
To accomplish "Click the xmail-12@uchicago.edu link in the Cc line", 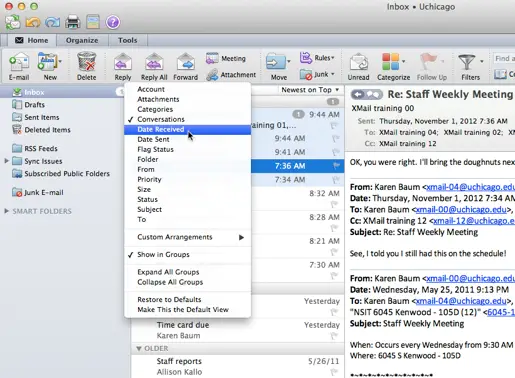I will [x=474, y=221].
